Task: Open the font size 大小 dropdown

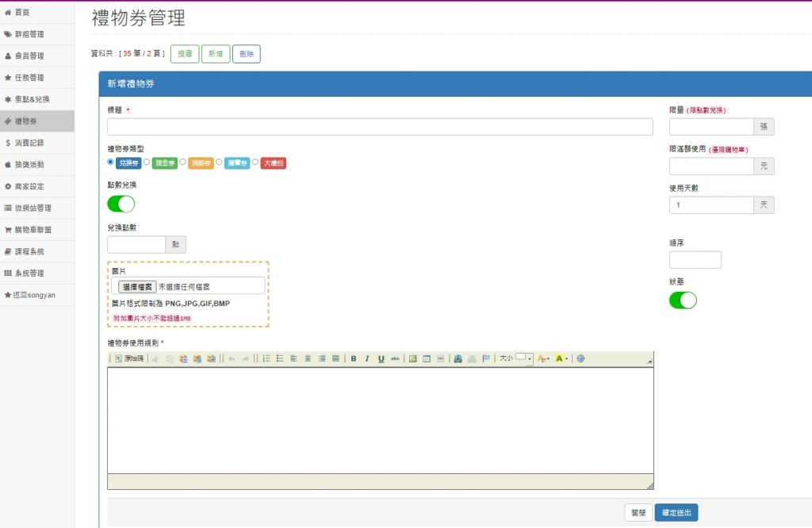Action: pyautogui.click(x=523, y=359)
